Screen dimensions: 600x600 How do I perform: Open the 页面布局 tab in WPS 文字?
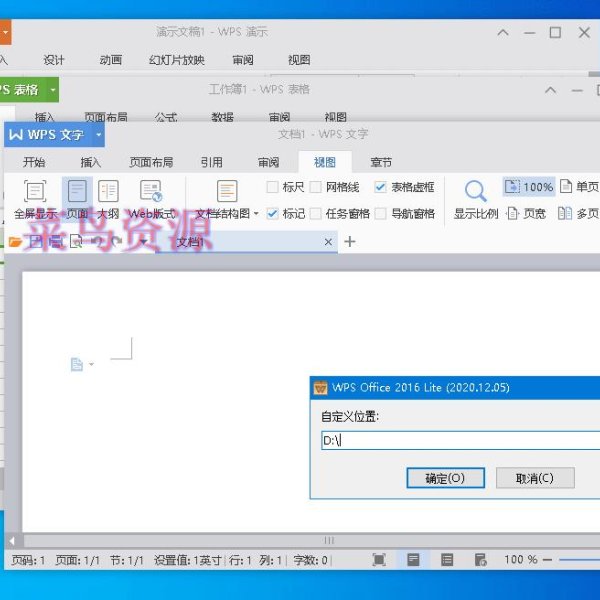coord(151,162)
